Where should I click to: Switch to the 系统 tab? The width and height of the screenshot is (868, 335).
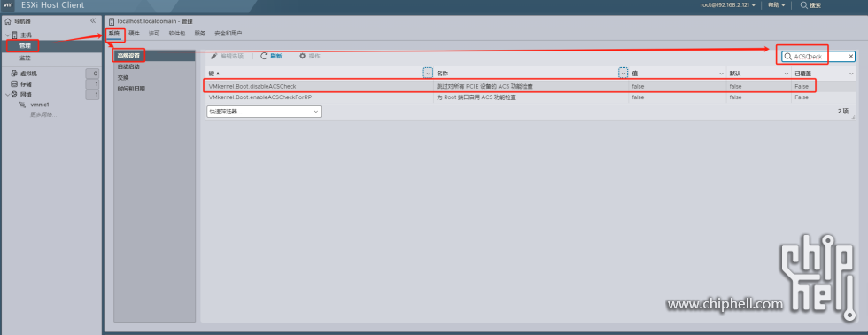pyautogui.click(x=114, y=33)
